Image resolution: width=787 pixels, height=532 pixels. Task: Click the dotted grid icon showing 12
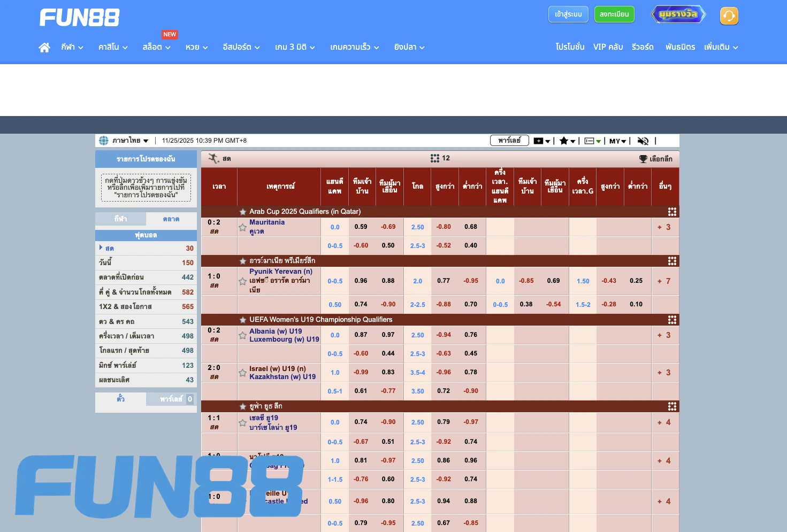(x=435, y=158)
